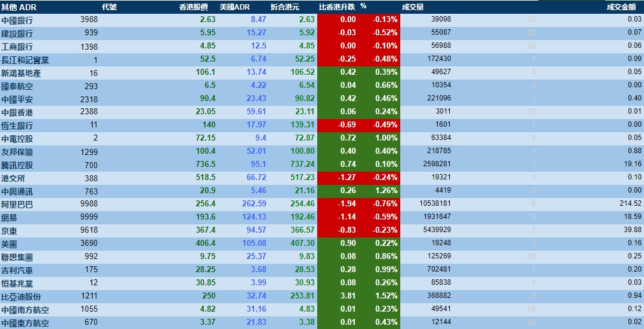This screenshot has height=329, width=644.
Task: Click the 成交金額 column header
Action: (621, 7)
